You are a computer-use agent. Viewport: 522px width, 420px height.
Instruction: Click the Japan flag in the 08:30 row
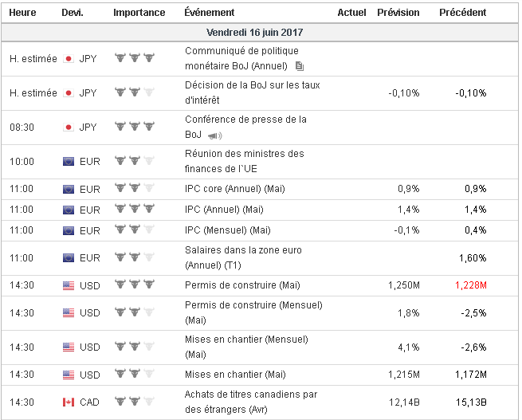click(69, 127)
